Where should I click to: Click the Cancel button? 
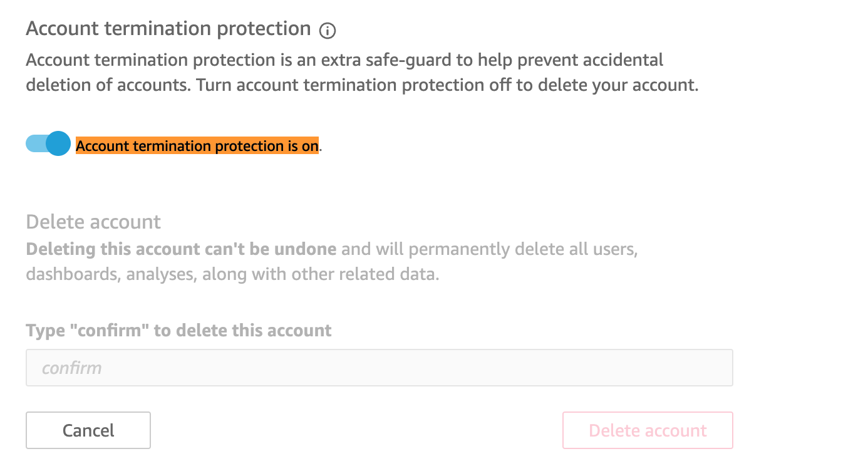click(88, 430)
